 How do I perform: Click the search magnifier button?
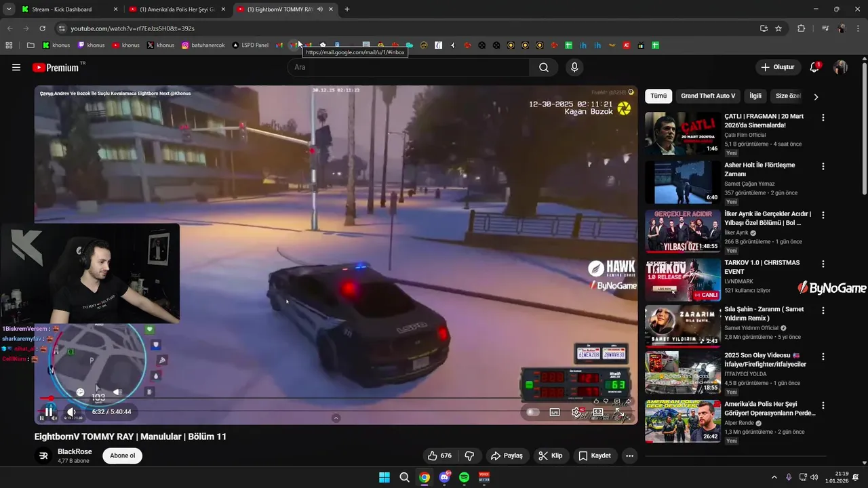(x=544, y=67)
